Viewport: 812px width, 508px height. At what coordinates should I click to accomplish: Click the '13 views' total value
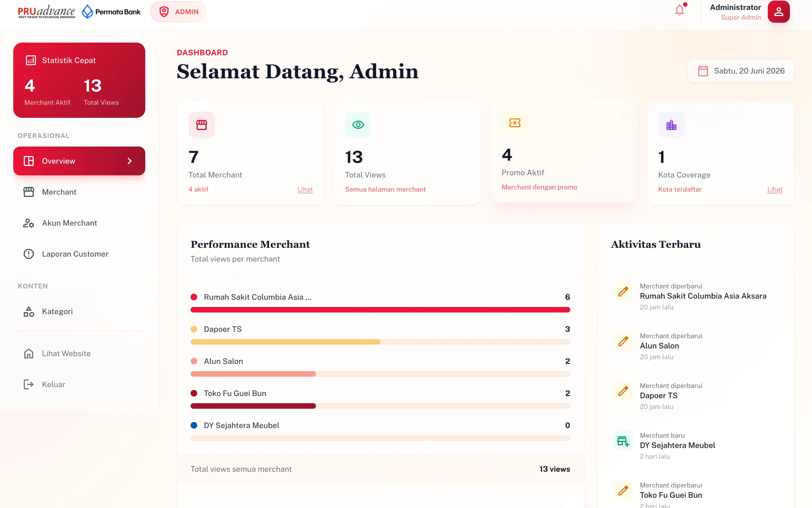[x=555, y=469]
